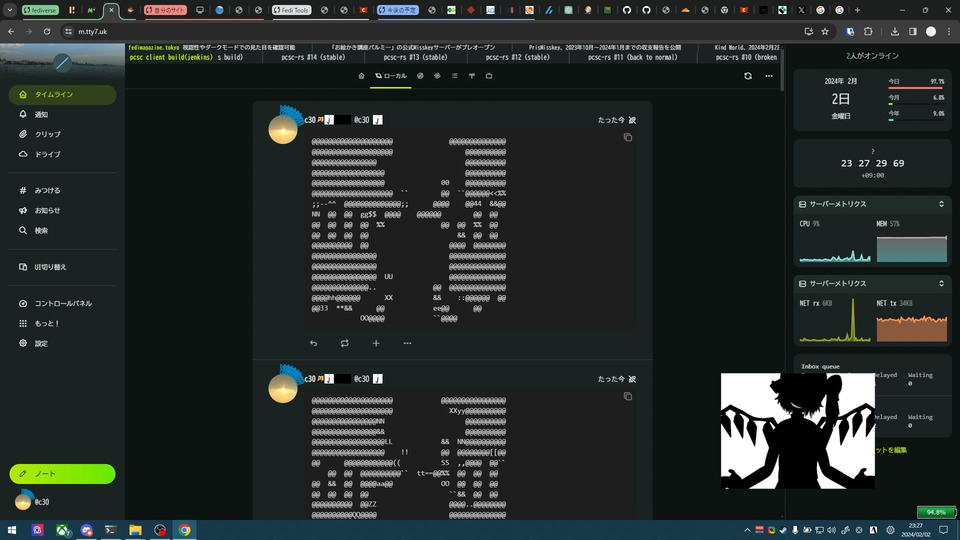This screenshot has height=540, width=960.
Task: Click the pcsc-rs #14 (stable) ticker item
Action: point(313,57)
